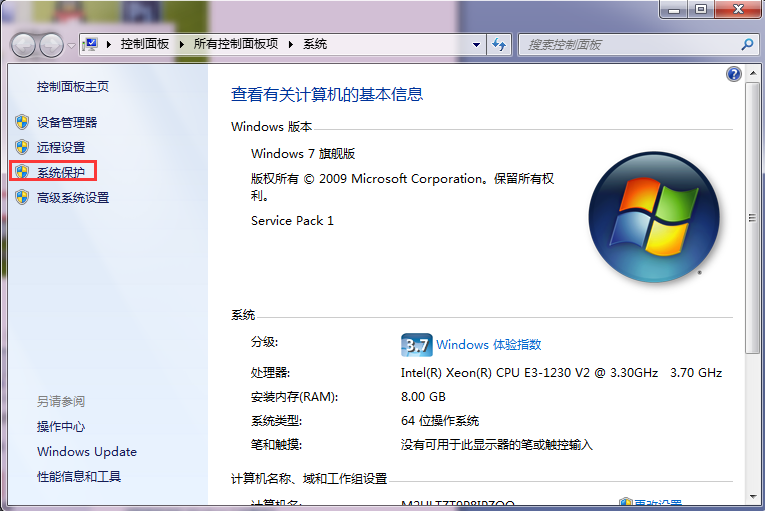Click the 64 位操作系统 value

click(x=440, y=421)
